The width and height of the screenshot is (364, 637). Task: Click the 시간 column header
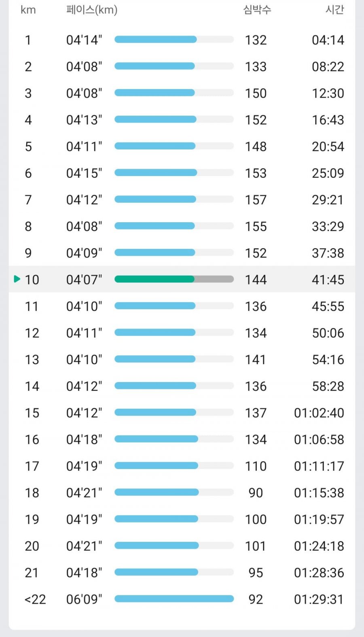point(334,9)
